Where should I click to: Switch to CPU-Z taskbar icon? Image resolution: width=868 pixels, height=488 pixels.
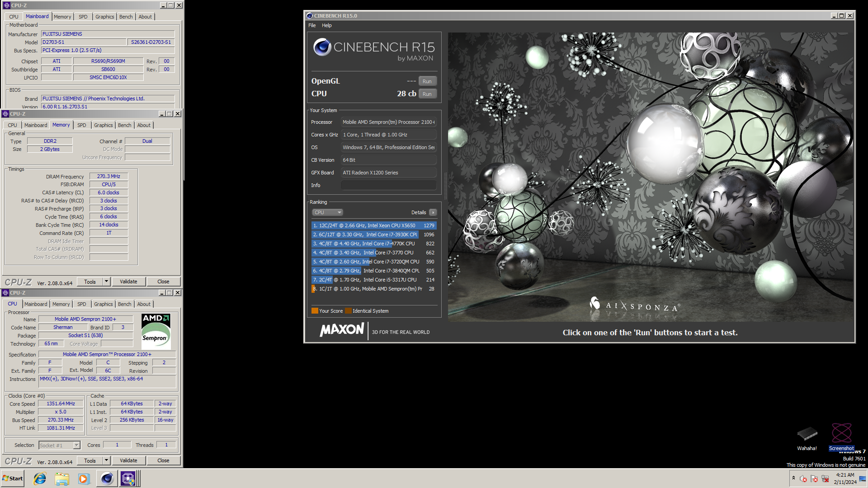[x=128, y=479]
